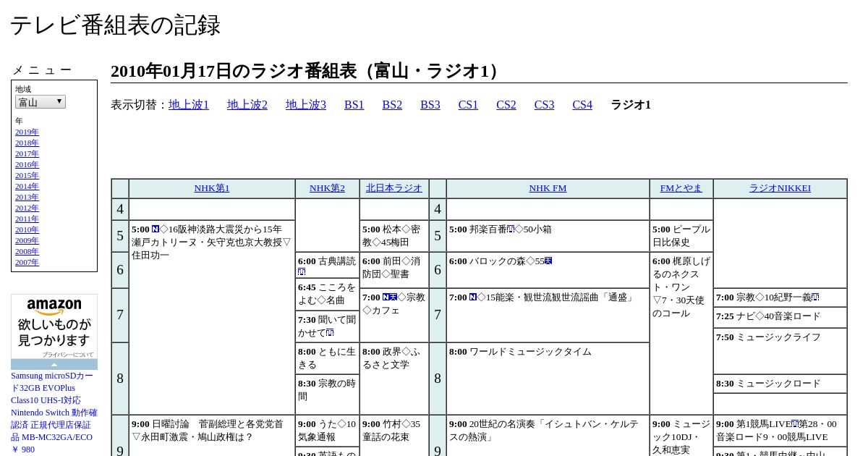Click the 天 icon in 6:00 バロックの森
Viewport: 868px width, 456px height.
point(548,261)
